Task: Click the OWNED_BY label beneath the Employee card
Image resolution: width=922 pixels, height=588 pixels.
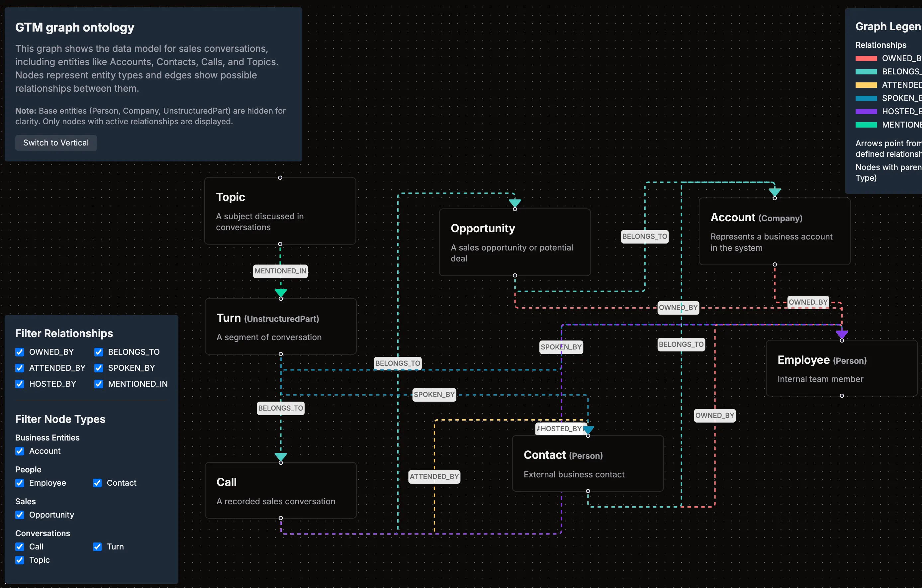Action: point(715,416)
